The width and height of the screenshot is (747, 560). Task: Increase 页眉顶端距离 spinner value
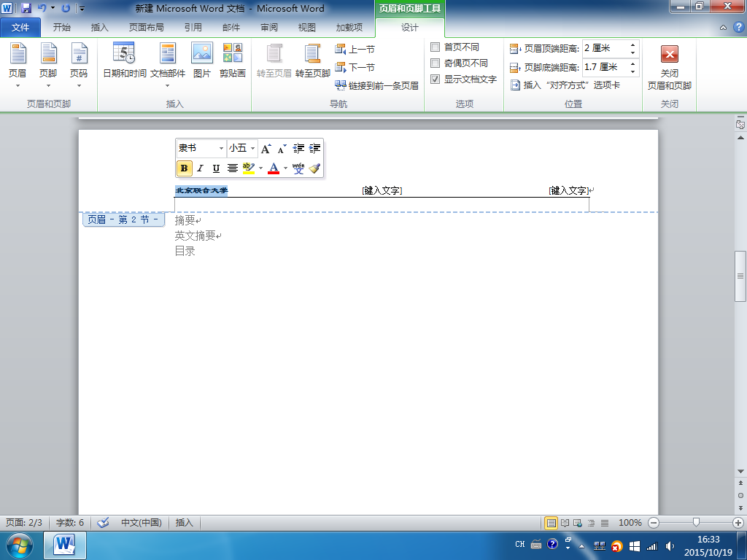pos(632,44)
